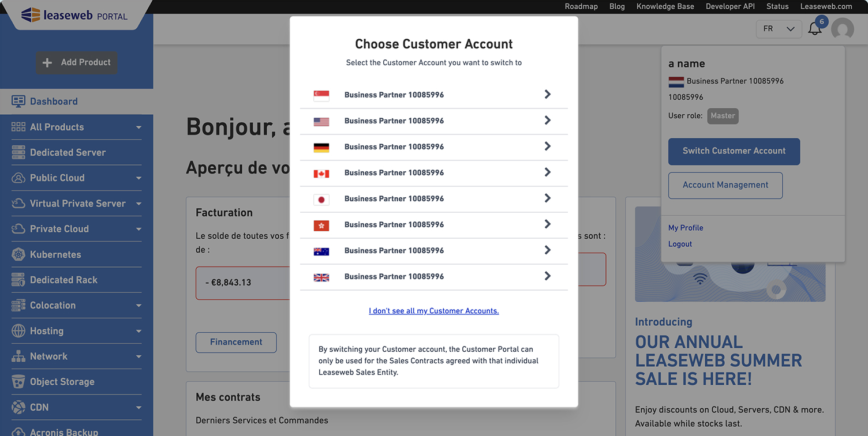Click the Germany flag account icon
868x436 pixels.
321,147
